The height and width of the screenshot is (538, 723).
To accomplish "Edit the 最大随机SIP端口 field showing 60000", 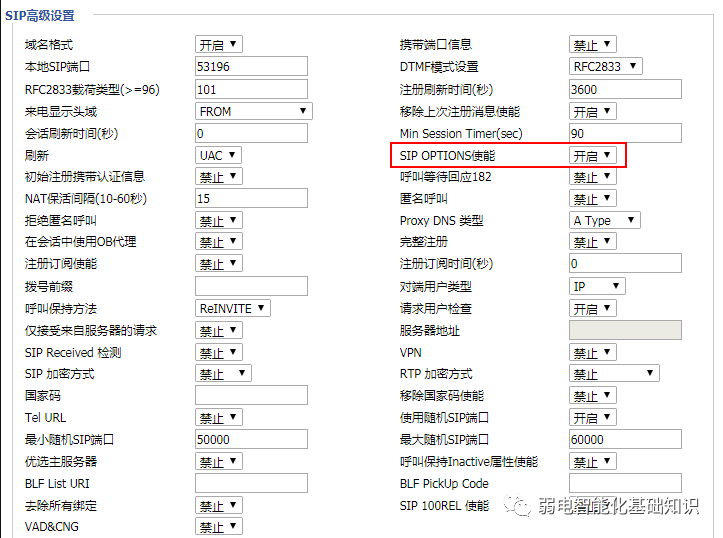I will [625, 439].
